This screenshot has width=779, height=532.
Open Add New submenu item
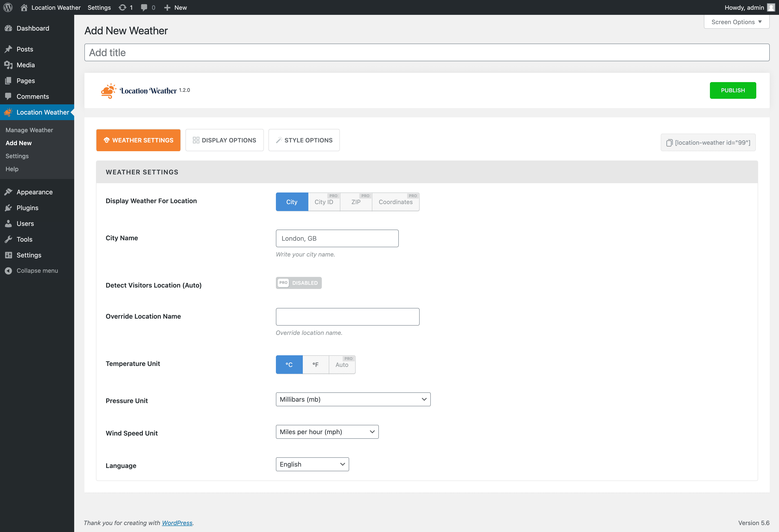click(19, 143)
